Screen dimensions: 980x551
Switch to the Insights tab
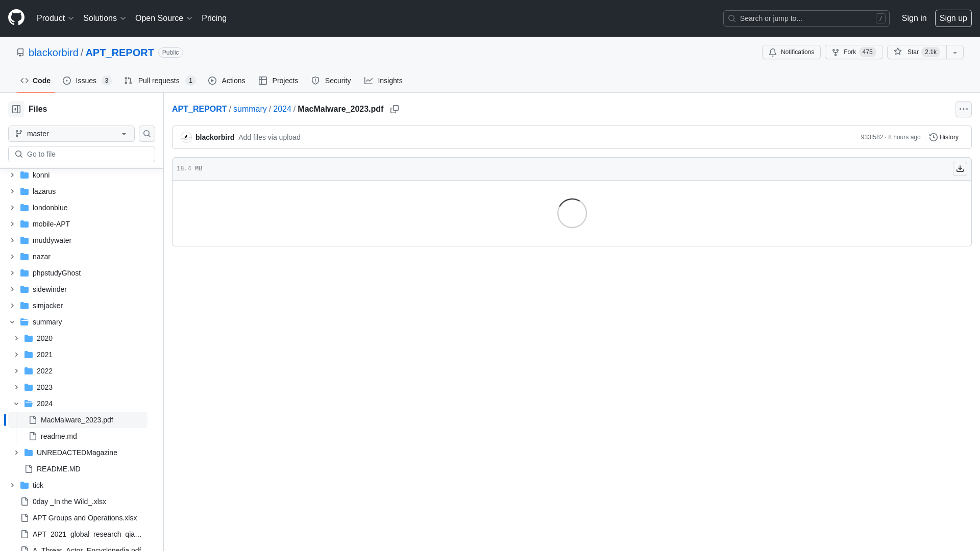(383, 81)
